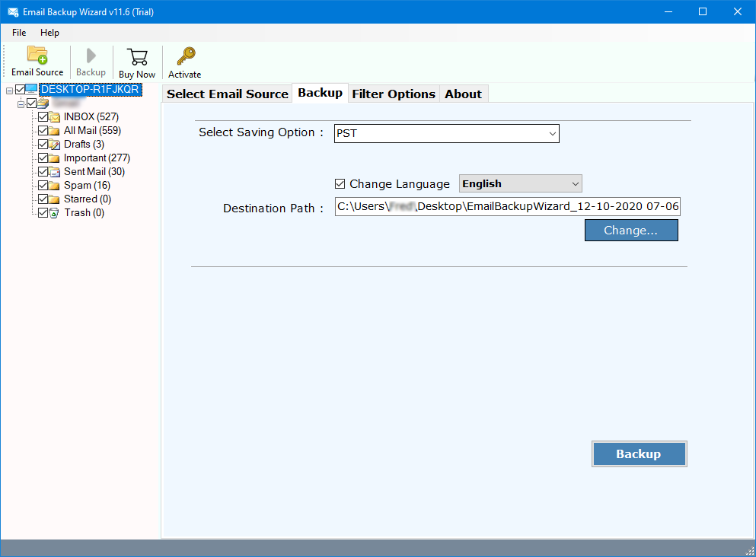Minimize the Email Backup Wizard window
Viewport: 756px width, 557px height.
(x=668, y=11)
